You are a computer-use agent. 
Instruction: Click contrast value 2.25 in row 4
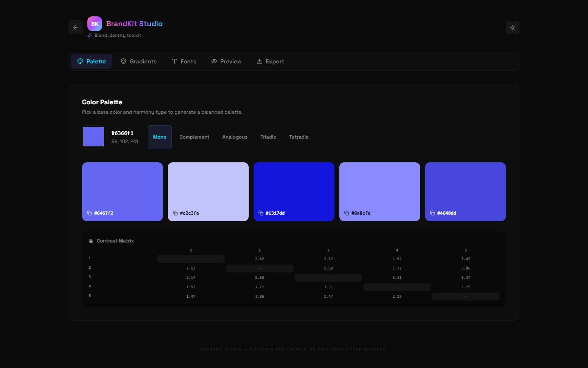click(x=465, y=287)
